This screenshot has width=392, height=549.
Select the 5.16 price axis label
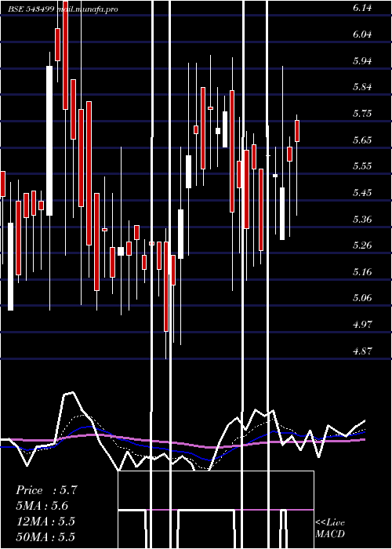click(x=362, y=271)
